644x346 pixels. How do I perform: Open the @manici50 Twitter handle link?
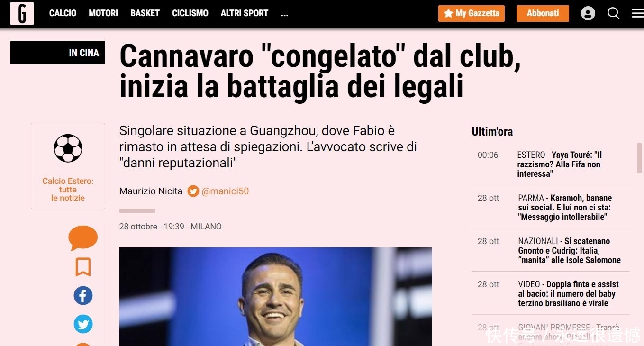coord(225,191)
